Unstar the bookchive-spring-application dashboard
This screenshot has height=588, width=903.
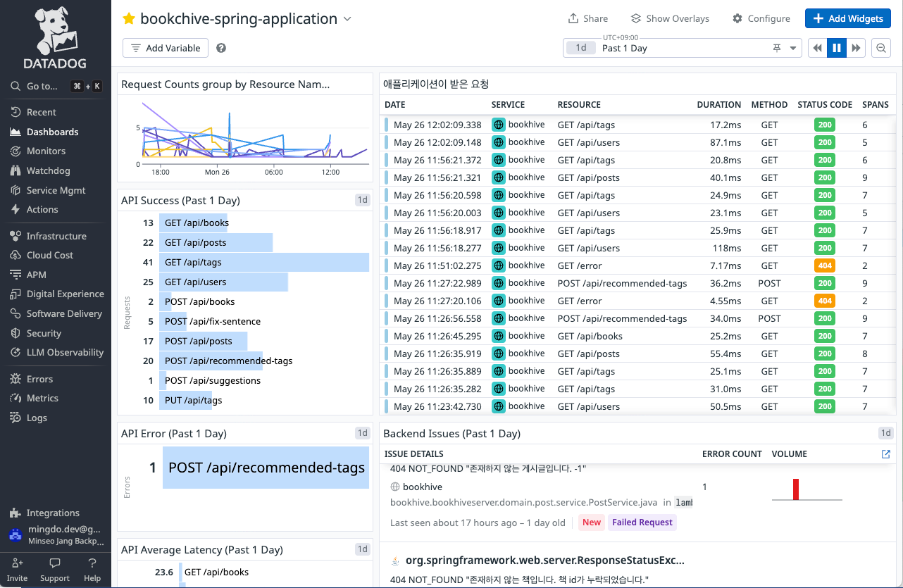click(x=129, y=19)
